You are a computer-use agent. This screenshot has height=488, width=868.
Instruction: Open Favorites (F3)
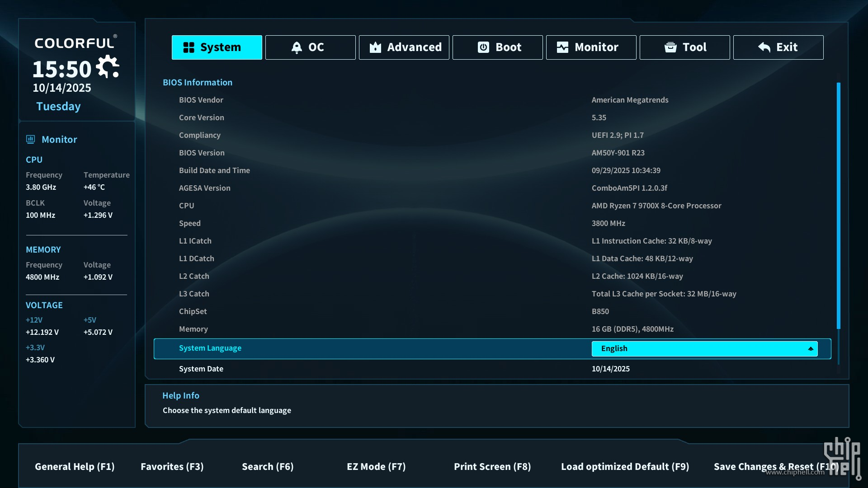[172, 466]
